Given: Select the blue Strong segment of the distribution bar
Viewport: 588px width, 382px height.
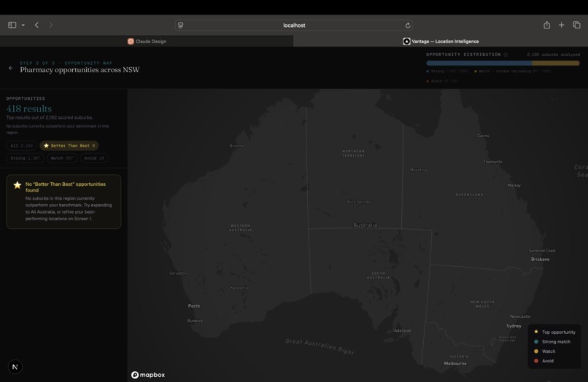Looking at the screenshot, I should tap(479, 63).
